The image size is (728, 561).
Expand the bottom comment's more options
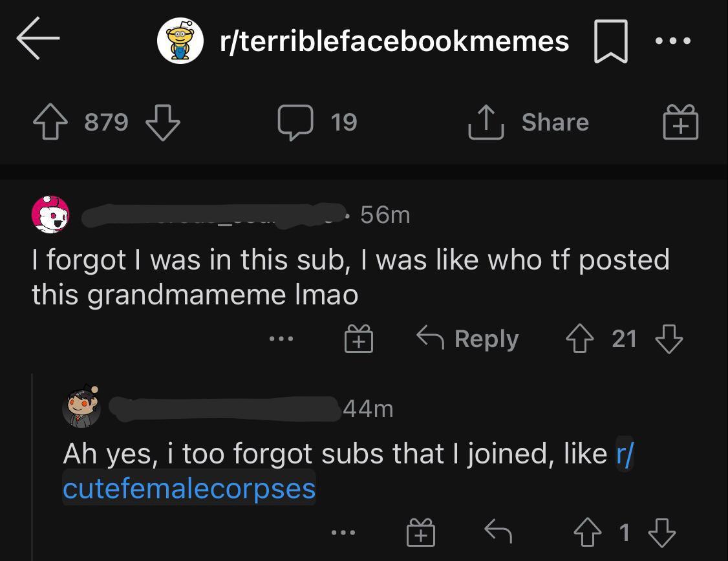coord(343,532)
